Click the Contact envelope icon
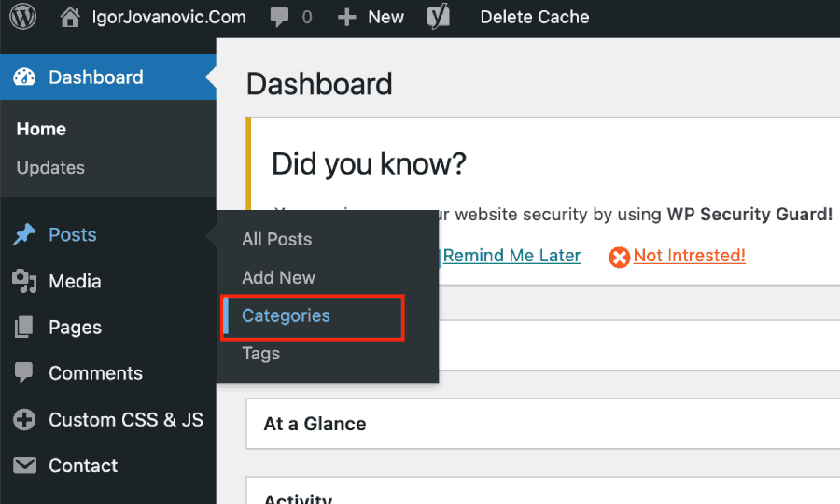840x504 pixels. pyautogui.click(x=24, y=466)
